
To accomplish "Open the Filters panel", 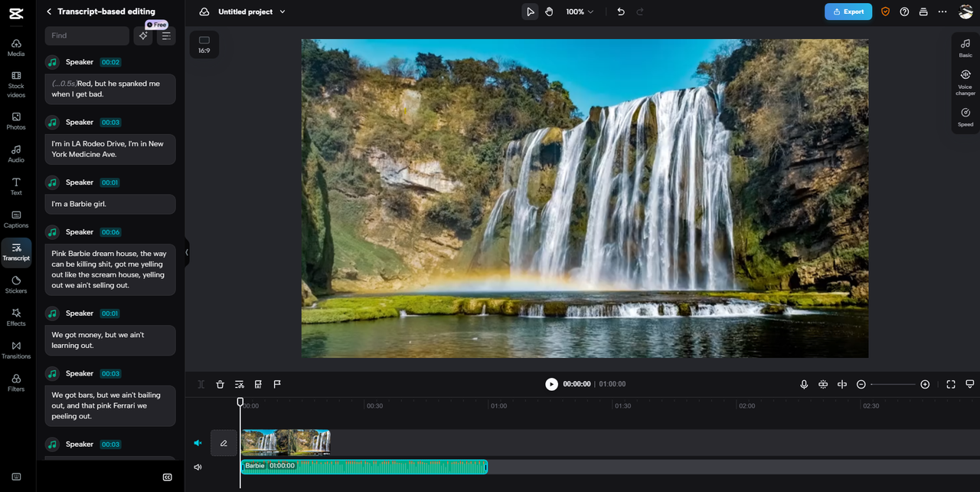I will 16,383.
